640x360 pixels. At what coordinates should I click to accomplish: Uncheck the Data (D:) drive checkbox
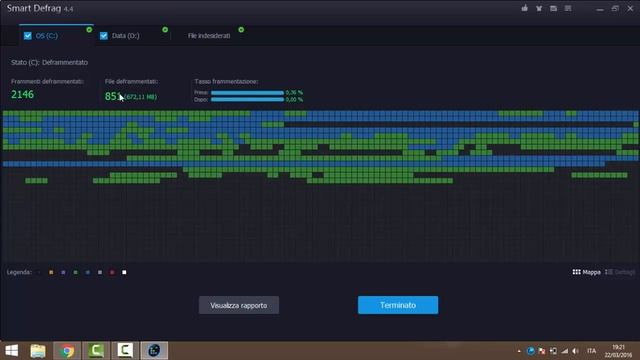click(x=104, y=36)
